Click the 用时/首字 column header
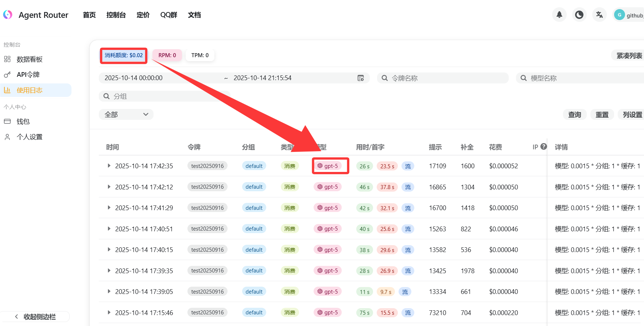Viewport: 644px width, 326px height. (370, 147)
